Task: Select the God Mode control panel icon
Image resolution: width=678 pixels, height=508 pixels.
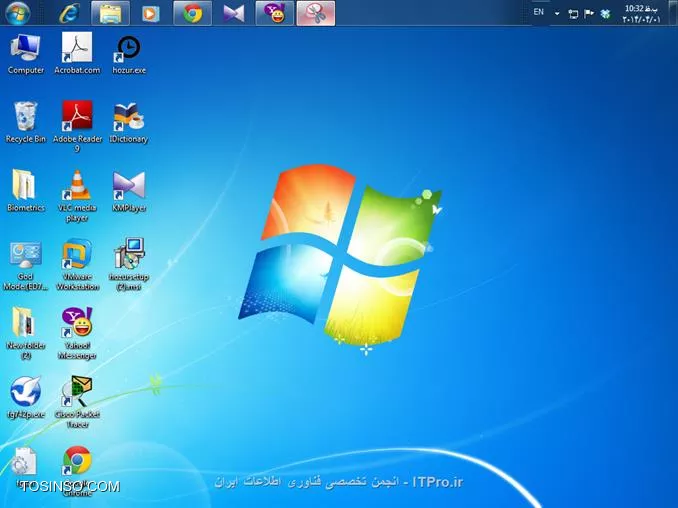Action: pos(26,265)
